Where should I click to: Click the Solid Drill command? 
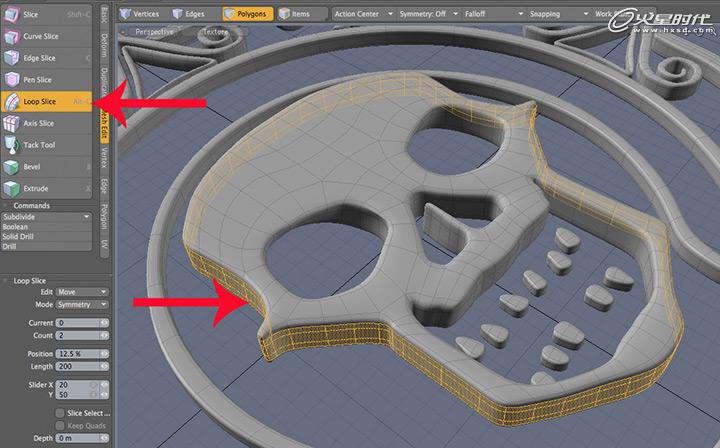(x=46, y=236)
